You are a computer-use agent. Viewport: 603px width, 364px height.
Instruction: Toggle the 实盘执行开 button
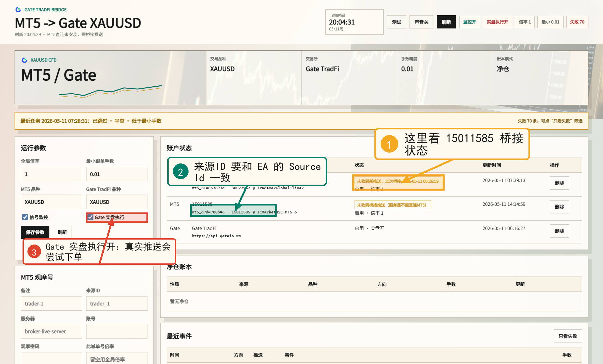point(497,22)
